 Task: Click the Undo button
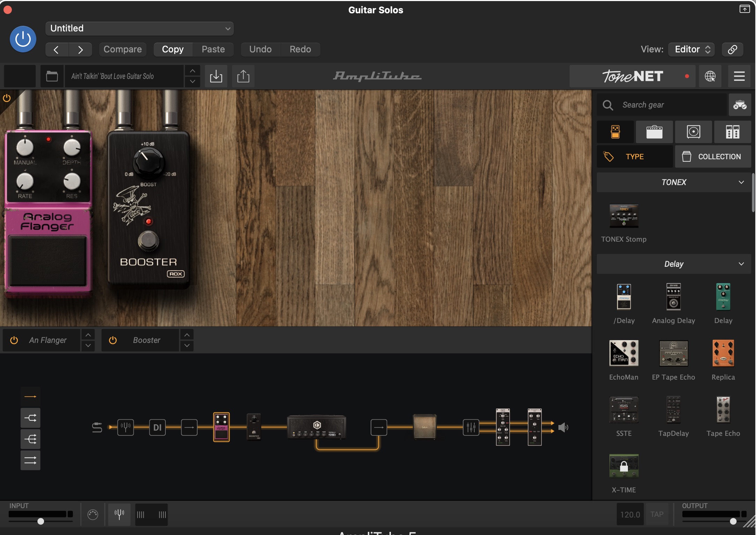(260, 49)
